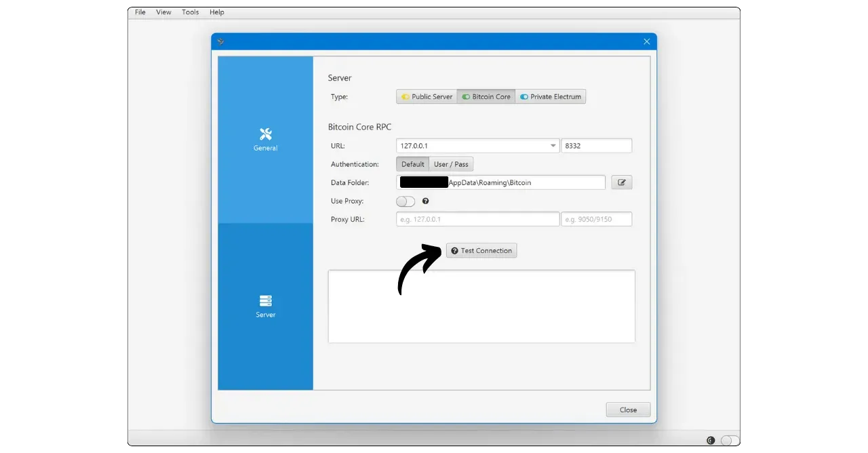Expand the URL dropdown arrow
This screenshot has width=868, height=453.
553,146
